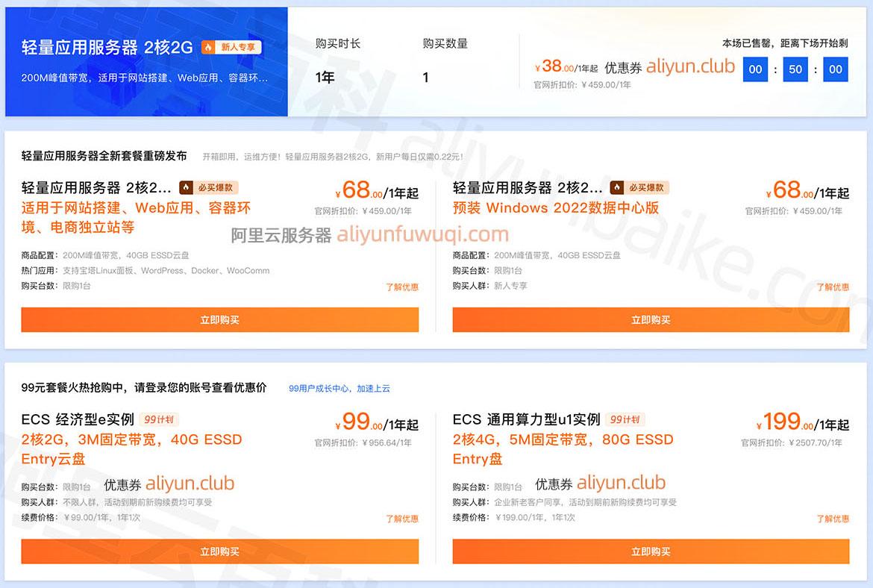Select the 1年 purchase duration value
The width and height of the screenshot is (873, 588).
tap(325, 77)
